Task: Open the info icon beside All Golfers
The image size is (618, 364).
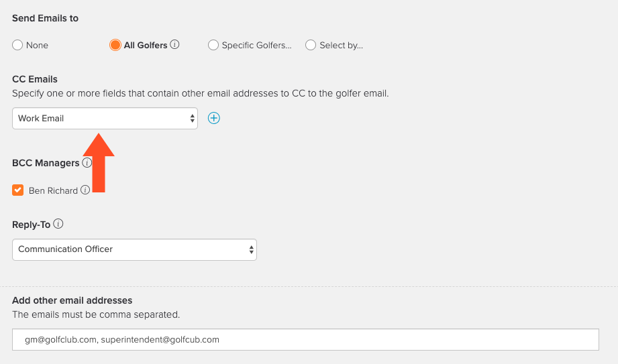Action: [x=174, y=44]
